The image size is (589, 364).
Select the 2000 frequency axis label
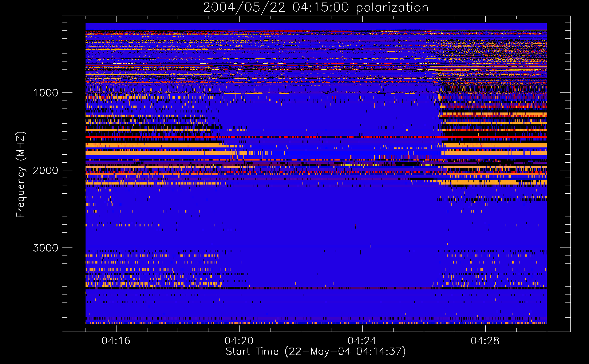[x=46, y=170]
